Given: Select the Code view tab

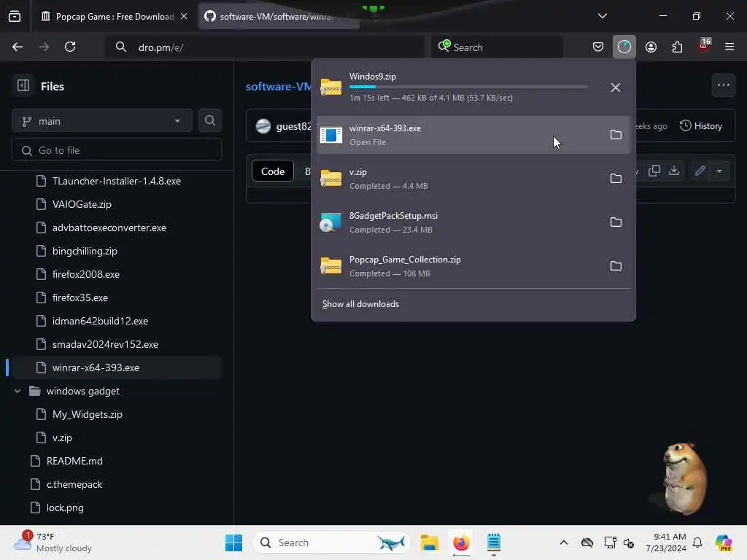Looking at the screenshot, I should pos(273,171).
